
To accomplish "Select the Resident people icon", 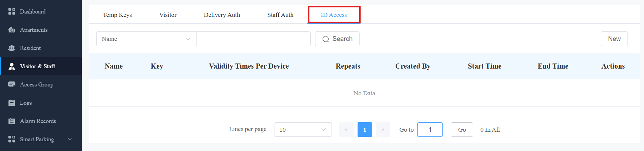I will point(12,48).
